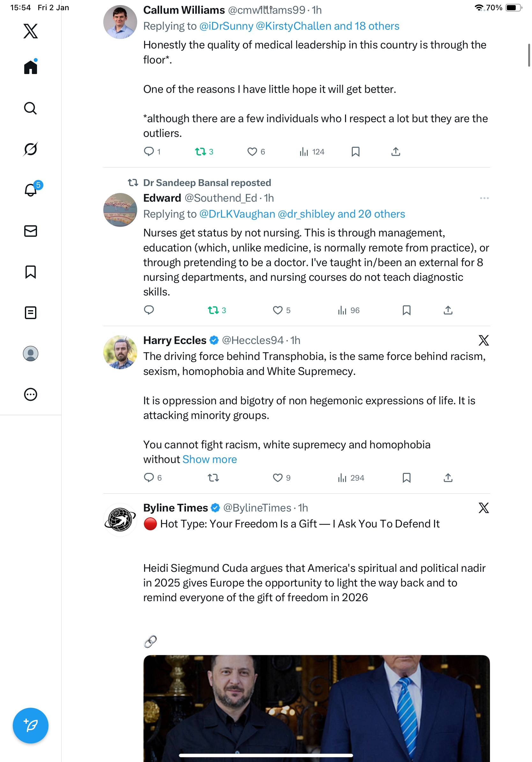This screenshot has height=762, width=532.
Task: Open the @DrLKVaughan mention link
Action: (237, 214)
